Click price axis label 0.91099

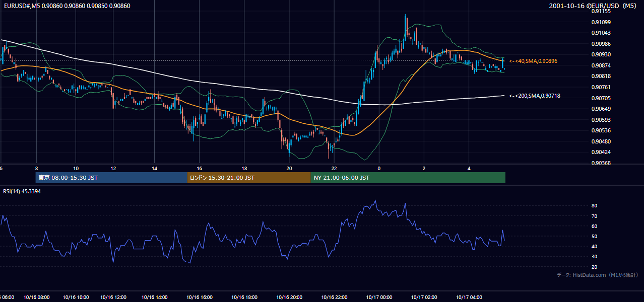coord(601,22)
